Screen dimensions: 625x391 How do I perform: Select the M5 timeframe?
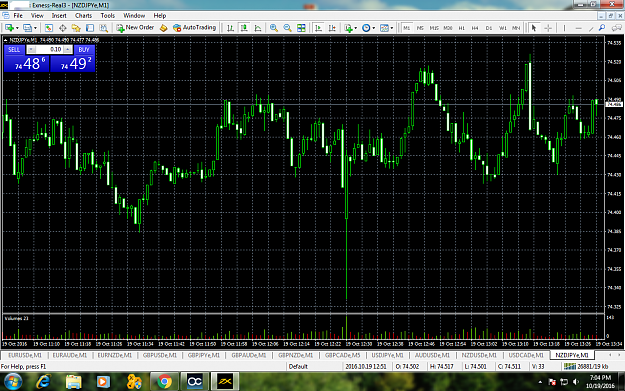(420, 28)
